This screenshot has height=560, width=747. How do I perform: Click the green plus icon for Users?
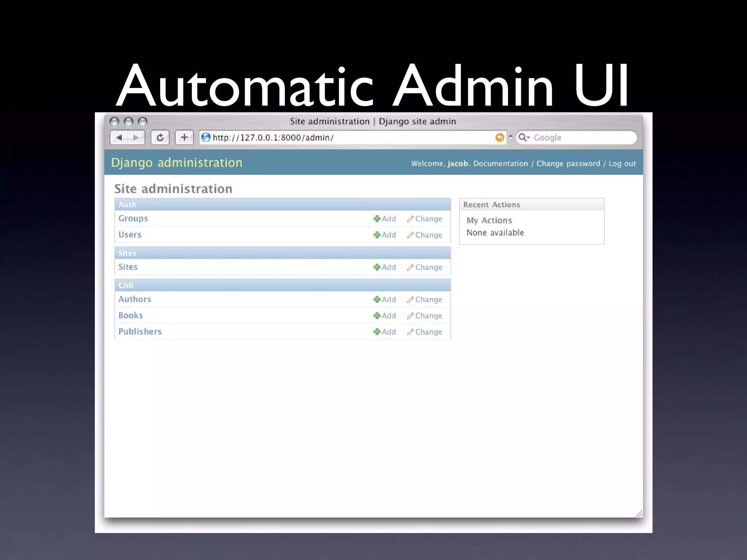tap(377, 235)
